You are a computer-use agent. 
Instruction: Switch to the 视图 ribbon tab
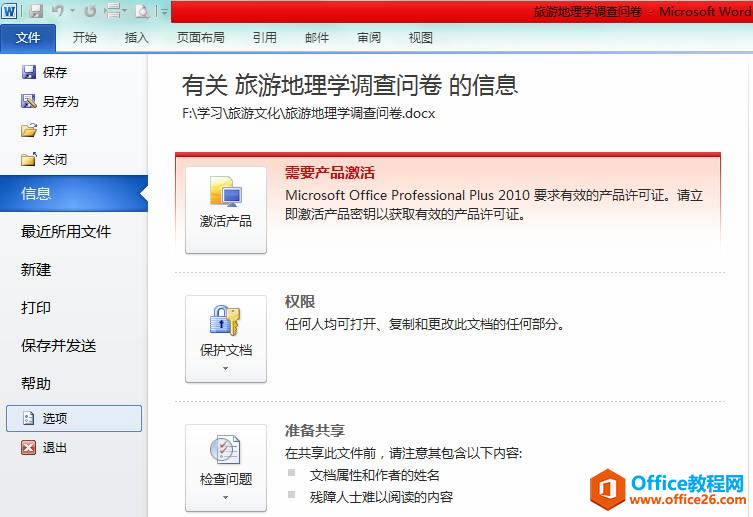tap(421, 37)
